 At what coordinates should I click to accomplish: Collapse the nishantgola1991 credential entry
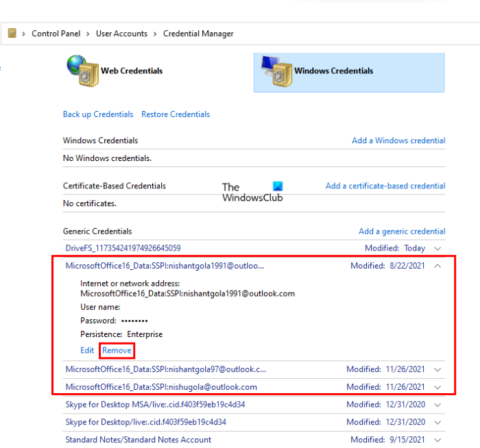click(x=437, y=266)
